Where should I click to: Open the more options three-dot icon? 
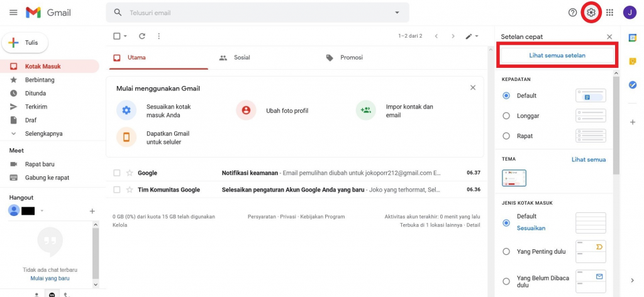click(x=159, y=36)
